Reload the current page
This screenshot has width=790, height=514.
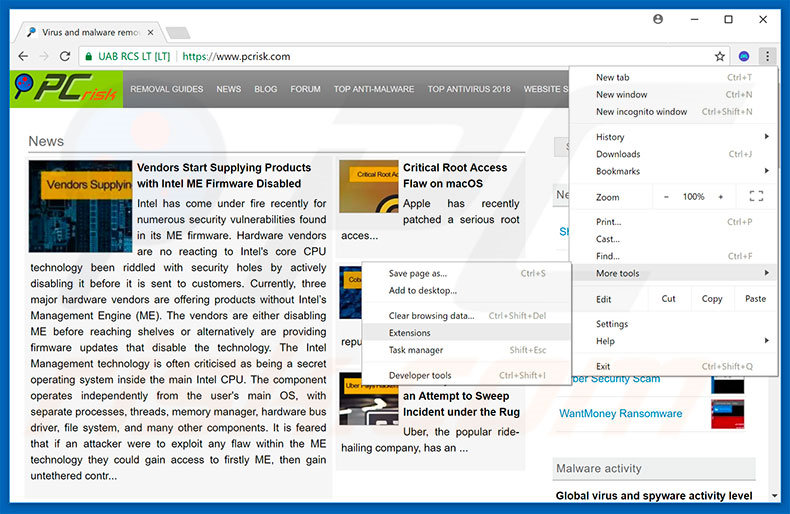coord(65,56)
